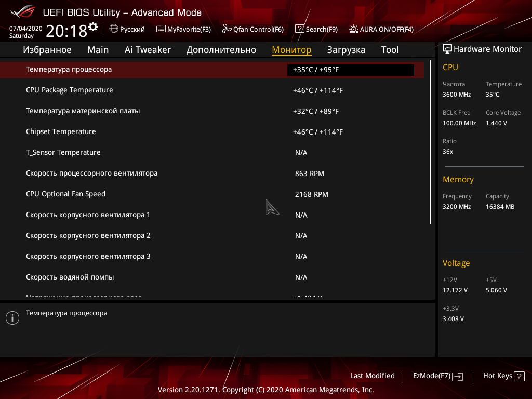Select Температура материнской платы row

tap(212, 111)
